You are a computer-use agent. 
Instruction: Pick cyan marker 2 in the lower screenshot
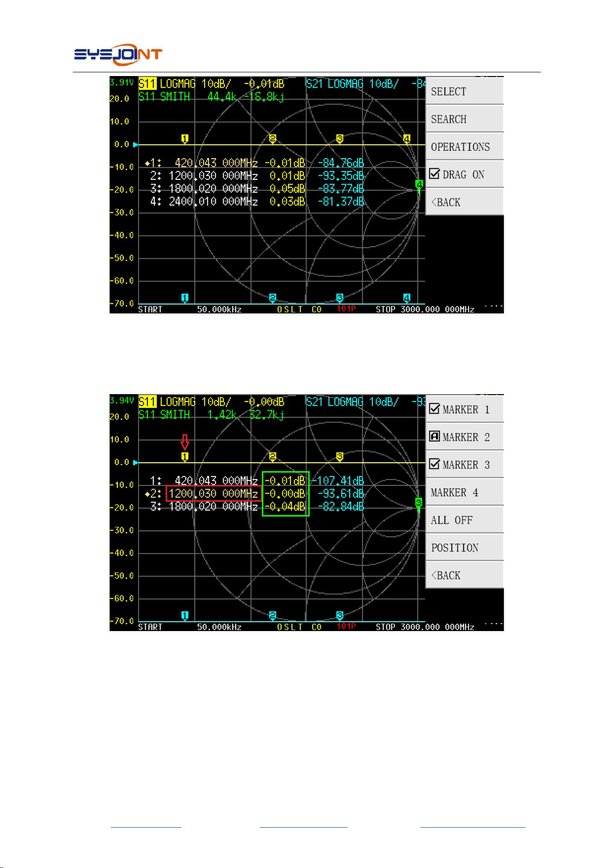(x=273, y=616)
